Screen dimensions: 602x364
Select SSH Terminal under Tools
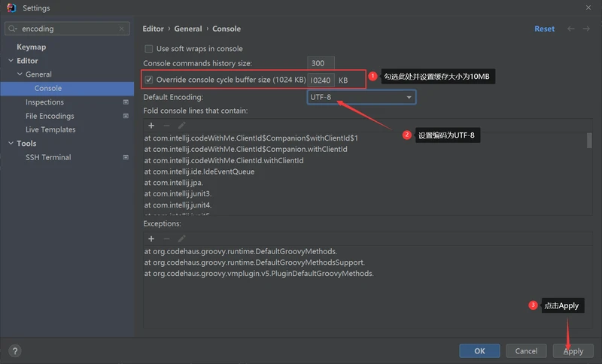coord(48,157)
